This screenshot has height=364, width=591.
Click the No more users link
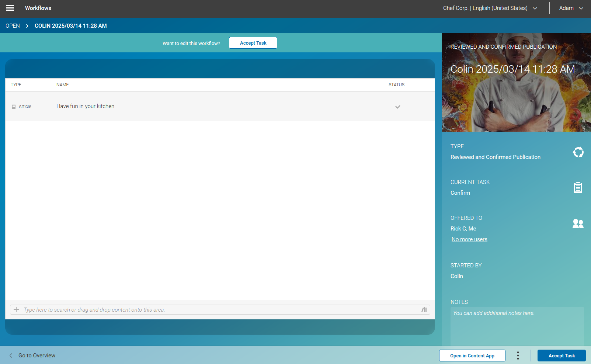469,239
